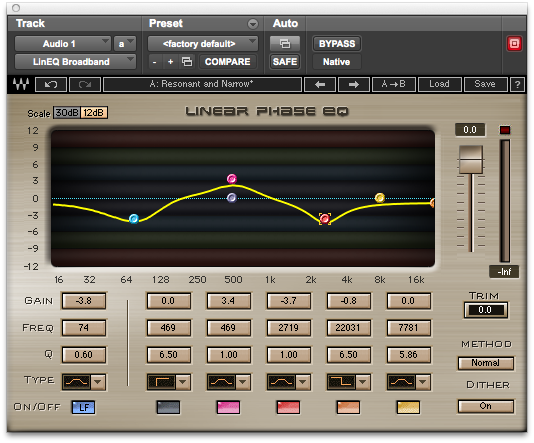
Task: Click the red clip indicator above meter
Action: click(505, 130)
